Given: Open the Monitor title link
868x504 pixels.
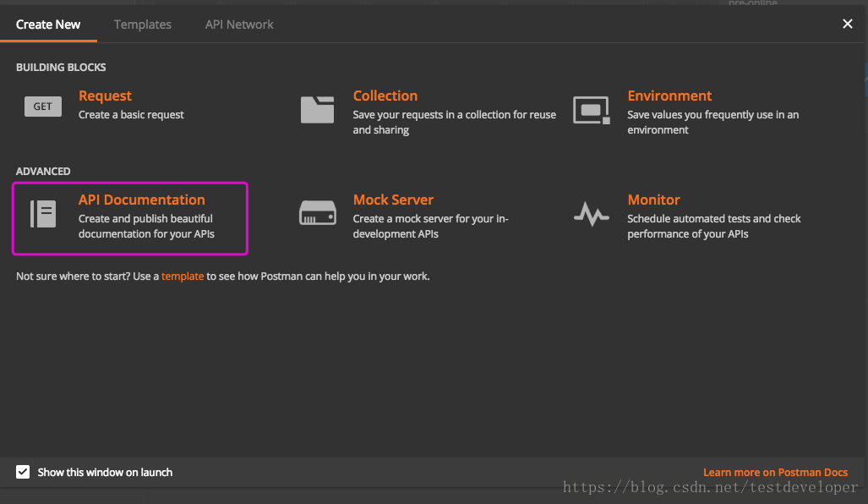Looking at the screenshot, I should coord(653,200).
